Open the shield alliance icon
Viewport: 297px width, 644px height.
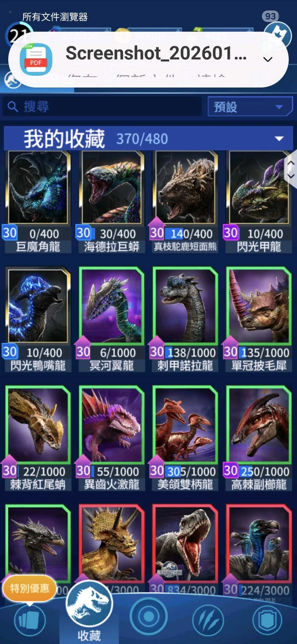pyautogui.click(x=267, y=620)
